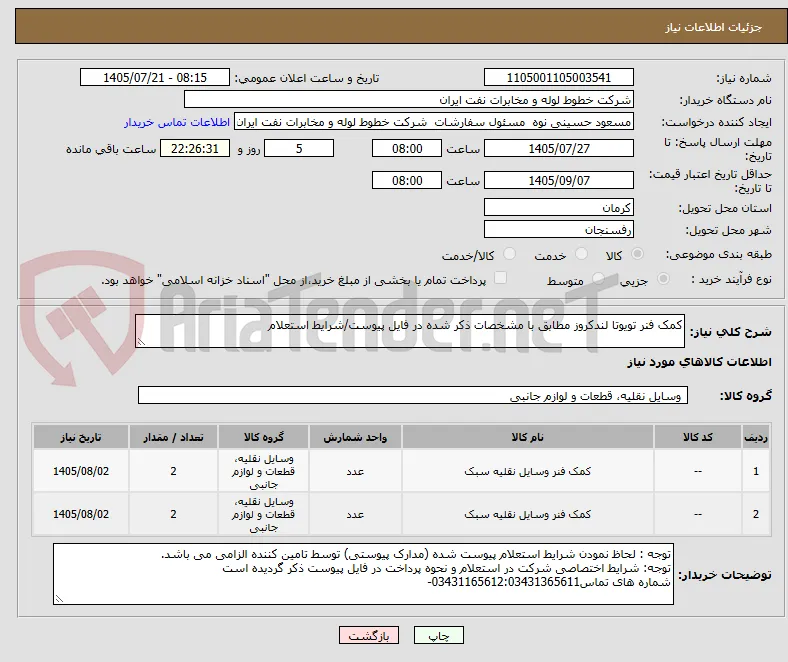
Task: Click the تعداد / مقدار column header
Action: coord(173,437)
